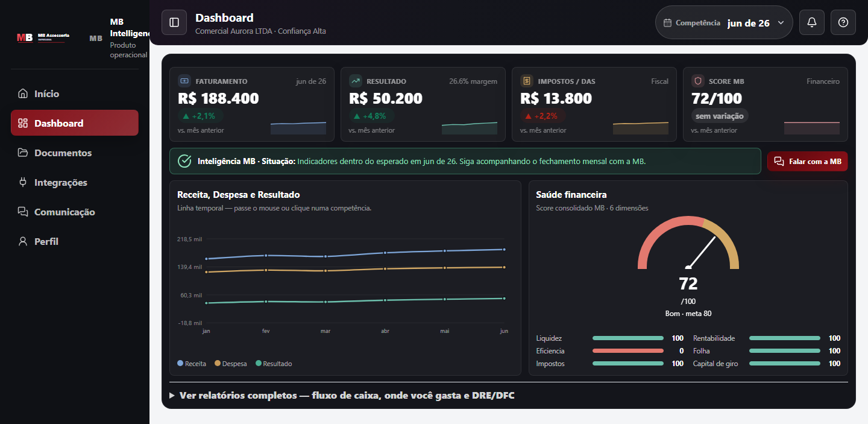Toggle Receita legend entry
Screen dimensions: 868x424
tap(192, 364)
